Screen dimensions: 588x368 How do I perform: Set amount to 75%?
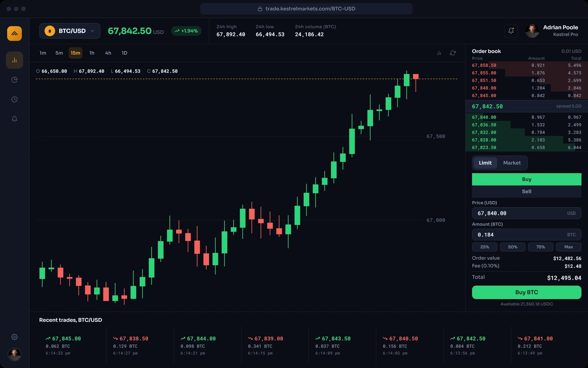click(x=541, y=247)
